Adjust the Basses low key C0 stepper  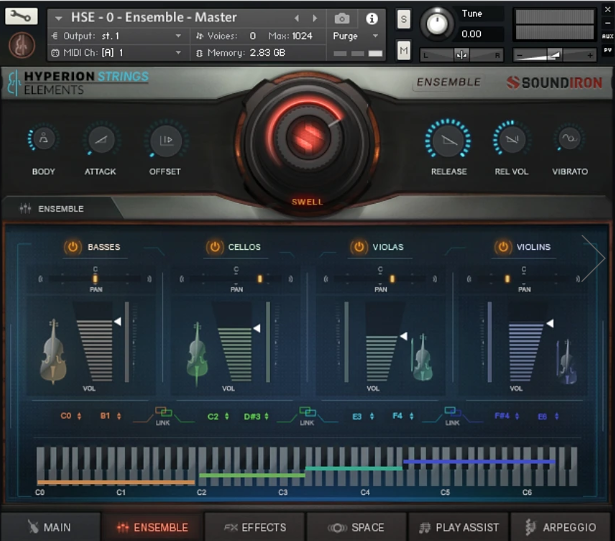pos(79,416)
